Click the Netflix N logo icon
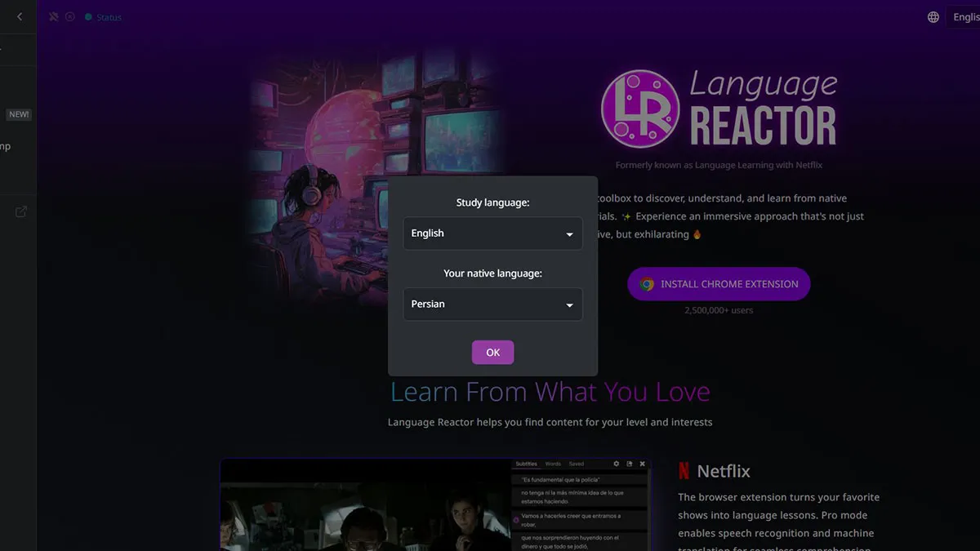 tap(684, 471)
